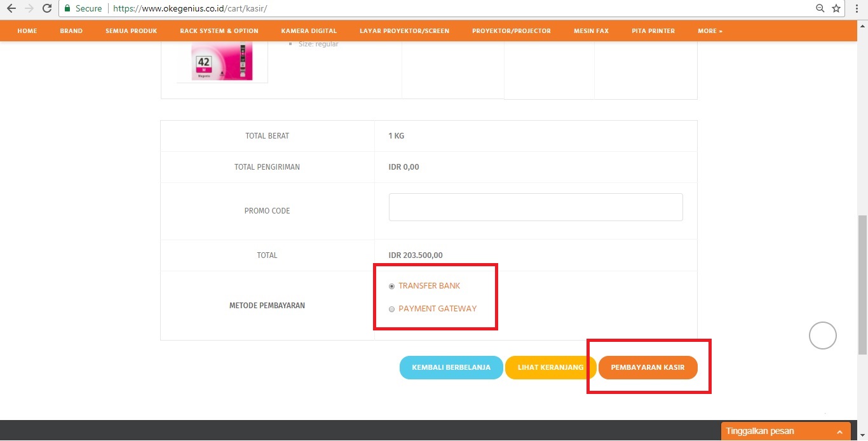Image resolution: width=868 pixels, height=441 pixels.
Task: Expand the MORE navigation dropdown
Action: tap(709, 31)
